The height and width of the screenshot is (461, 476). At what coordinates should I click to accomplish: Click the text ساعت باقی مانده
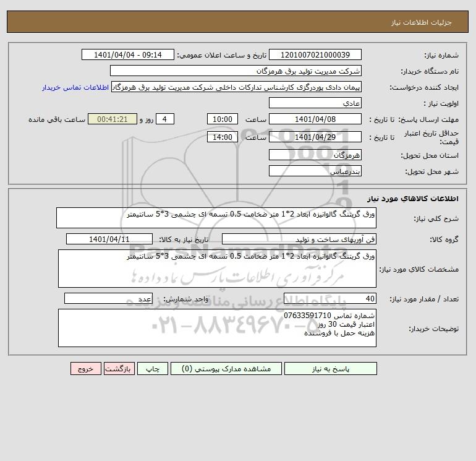tap(57, 119)
